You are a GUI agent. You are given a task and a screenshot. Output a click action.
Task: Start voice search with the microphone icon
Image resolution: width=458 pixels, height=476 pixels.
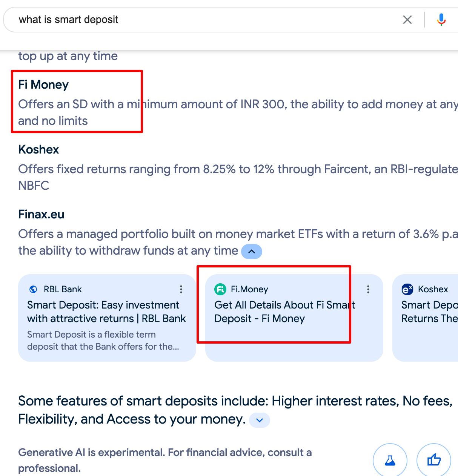pos(441,20)
